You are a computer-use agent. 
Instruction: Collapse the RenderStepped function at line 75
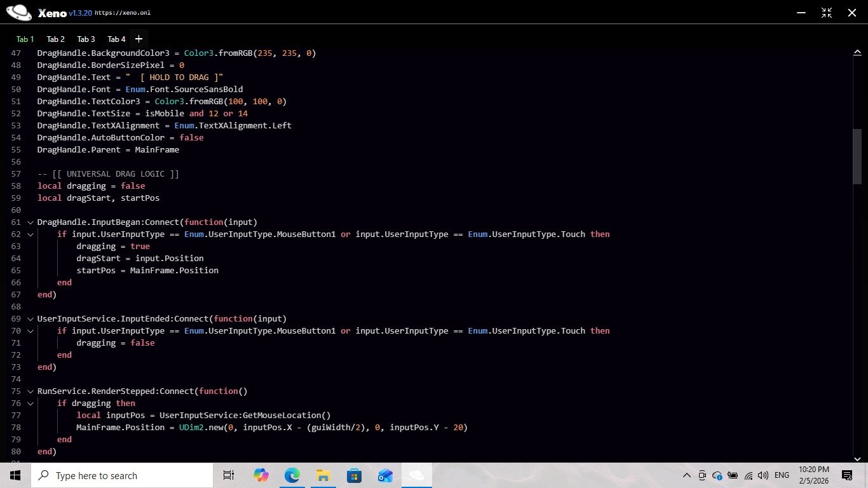pos(30,391)
